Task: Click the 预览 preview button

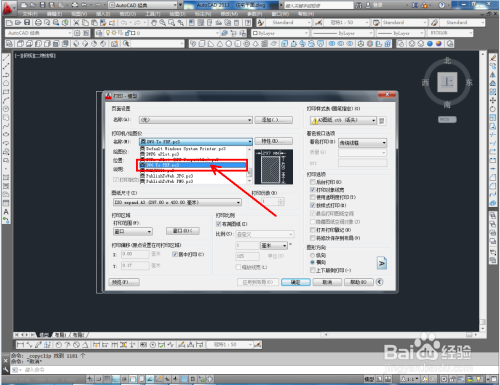Action: (124, 282)
